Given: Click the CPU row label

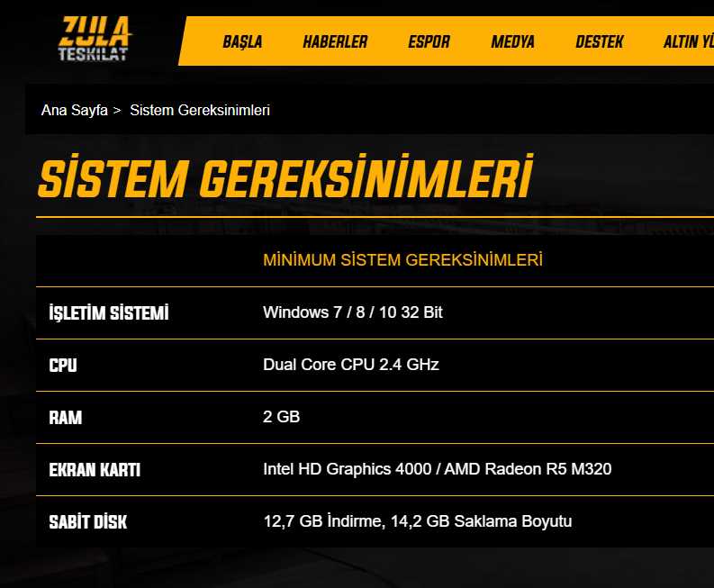Looking at the screenshot, I should click(63, 366).
